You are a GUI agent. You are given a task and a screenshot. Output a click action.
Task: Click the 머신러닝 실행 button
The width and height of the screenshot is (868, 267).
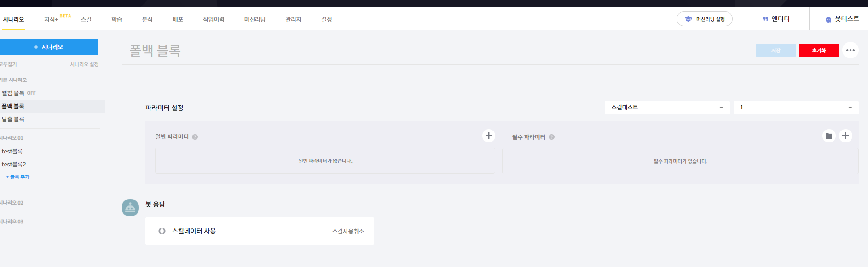705,19
